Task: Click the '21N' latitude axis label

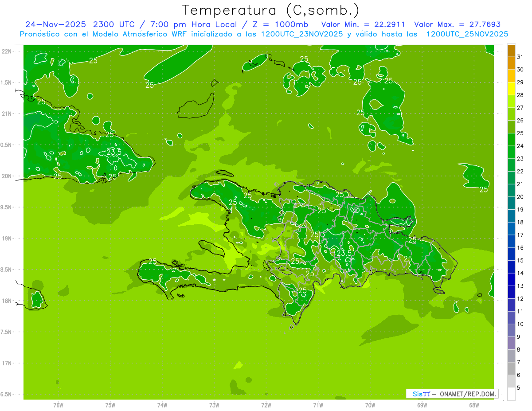Action: (x=6, y=114)
